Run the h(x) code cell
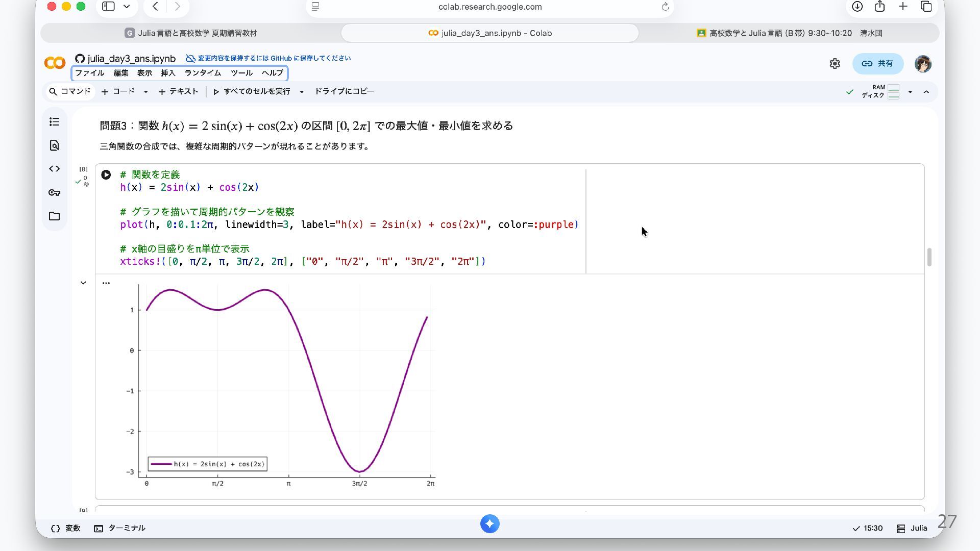Image resolution: width=980 pixels, height=551 pixels. tap(106, 175)
